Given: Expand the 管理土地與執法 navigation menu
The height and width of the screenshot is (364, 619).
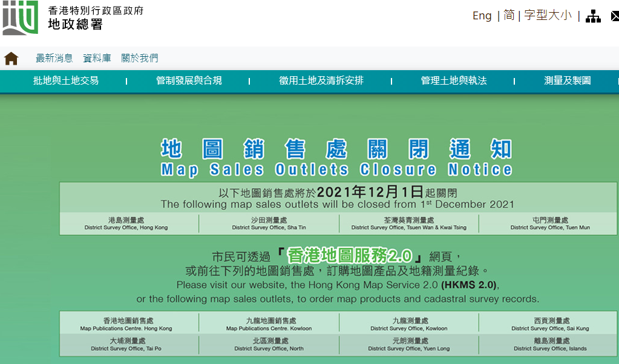Looking at the screenshot, I should [454, 80].
